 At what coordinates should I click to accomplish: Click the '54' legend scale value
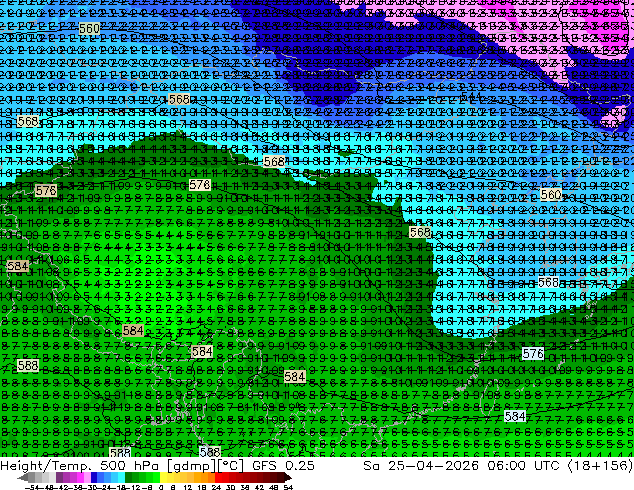coord(288,487)
